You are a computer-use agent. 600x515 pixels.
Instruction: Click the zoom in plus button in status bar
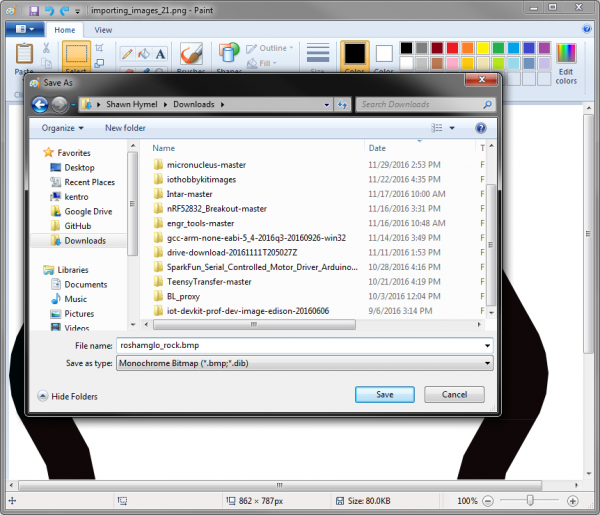coord(572,501)
